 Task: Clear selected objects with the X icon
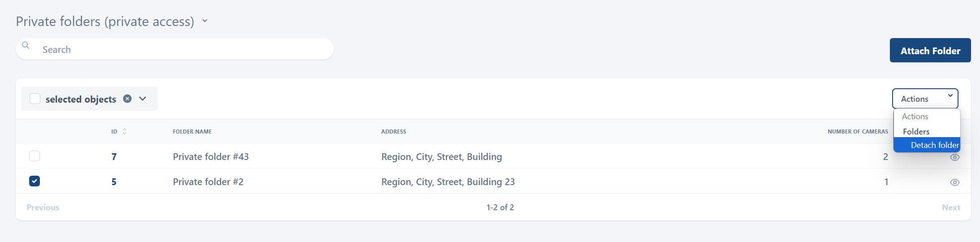pos(127,99)
